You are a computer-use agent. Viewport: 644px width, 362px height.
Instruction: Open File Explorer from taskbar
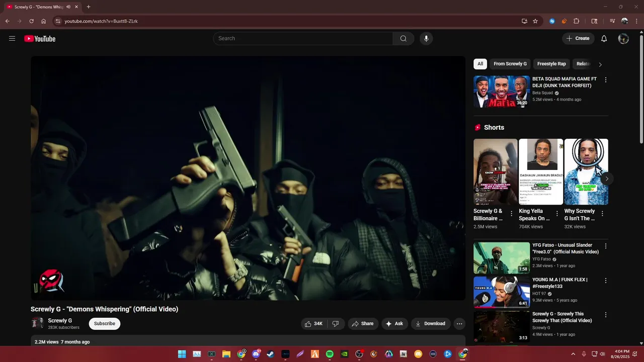pyautogui.click(x=226, y=354)
